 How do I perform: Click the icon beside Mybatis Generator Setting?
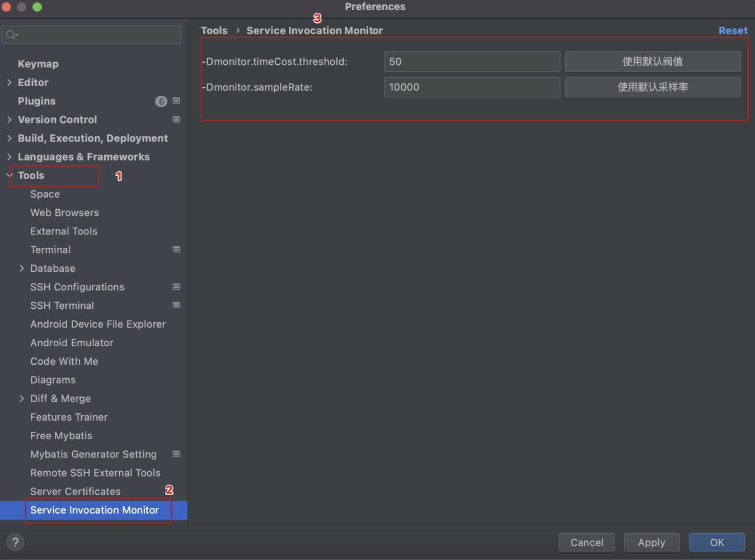click(176, 454)
